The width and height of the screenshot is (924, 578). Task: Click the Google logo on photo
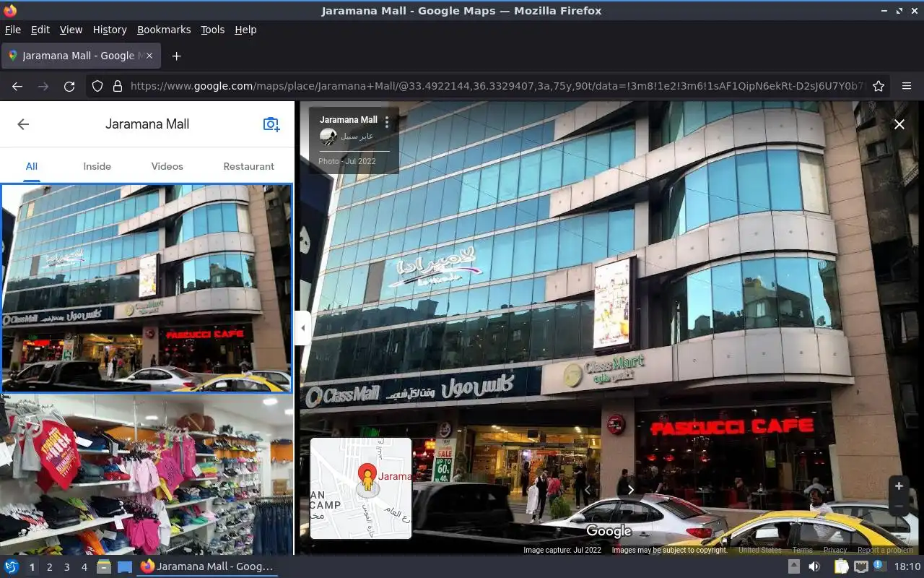(x=609, y=531)
